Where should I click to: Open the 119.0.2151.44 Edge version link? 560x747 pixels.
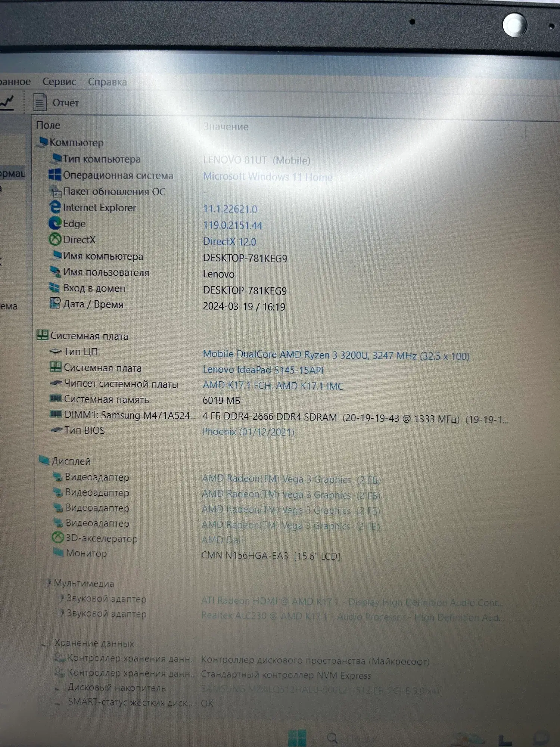coord(233,225)
